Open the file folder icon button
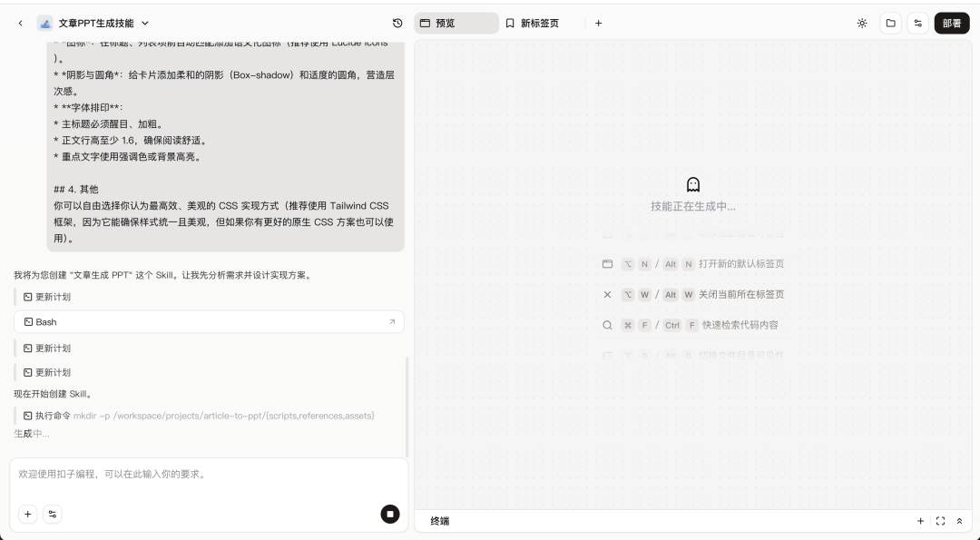 (x=891, y=23)
